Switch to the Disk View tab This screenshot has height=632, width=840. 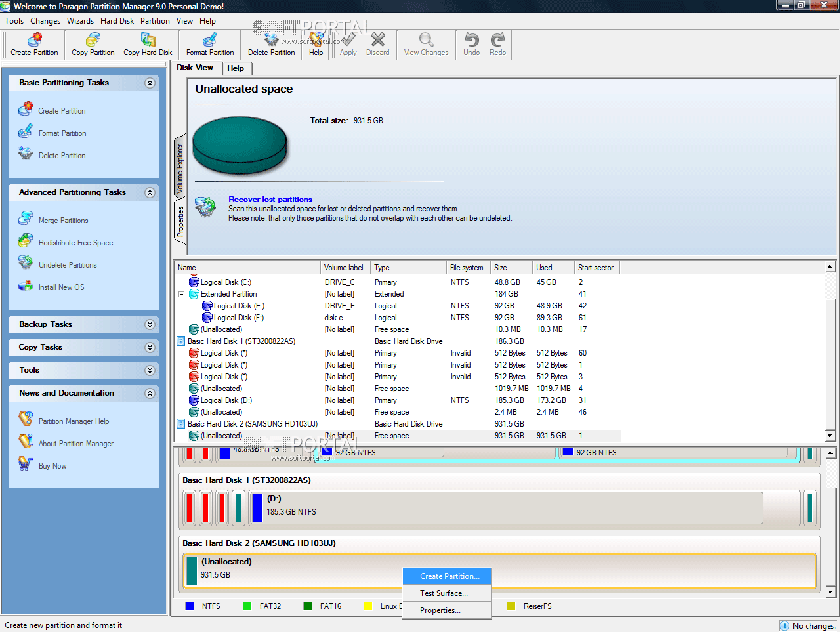point(195,68)
